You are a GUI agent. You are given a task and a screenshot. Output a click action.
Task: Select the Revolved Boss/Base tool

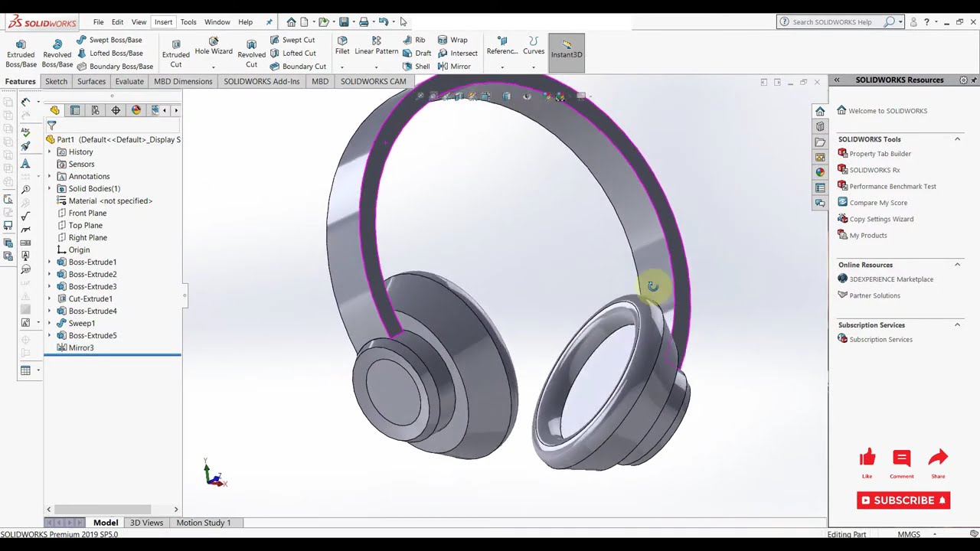[x=57, y=54]
